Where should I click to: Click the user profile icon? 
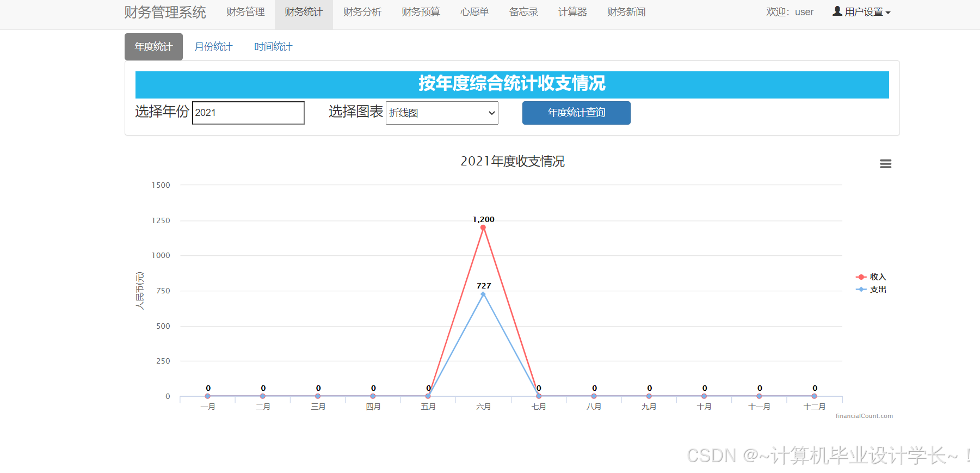[x=837, y=11]
